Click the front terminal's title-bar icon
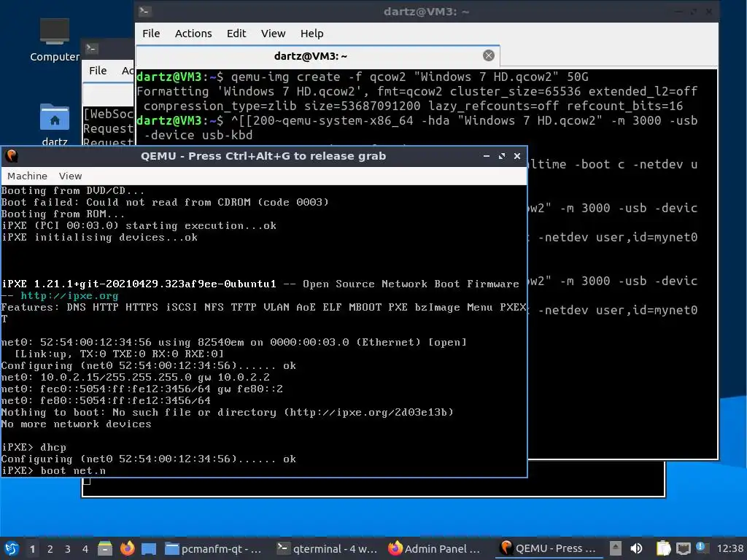This screenshot has width=747, height=560. point(145,11)
